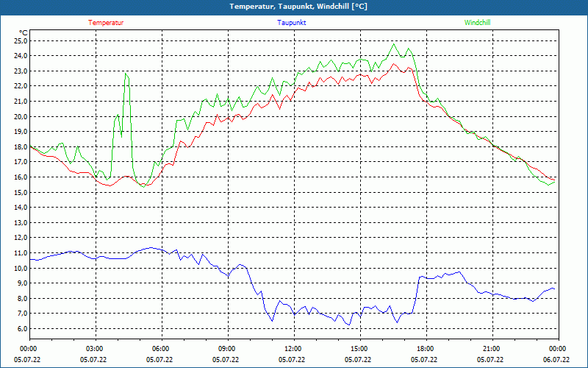Click the '16,0' y-axis value
The image size is (588, 368).
pos(21,177)
